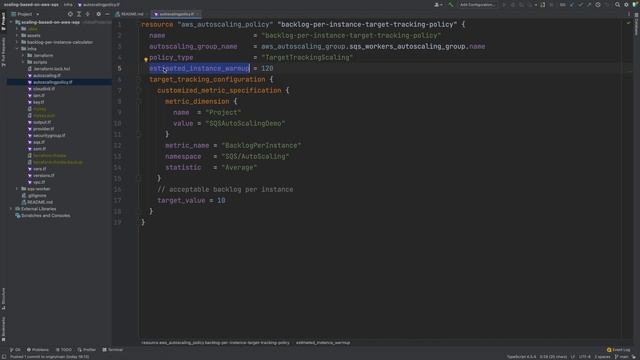Open Search Everywhere magnifier icon
This screenshot has width=640, height=360.
point(617,5)
